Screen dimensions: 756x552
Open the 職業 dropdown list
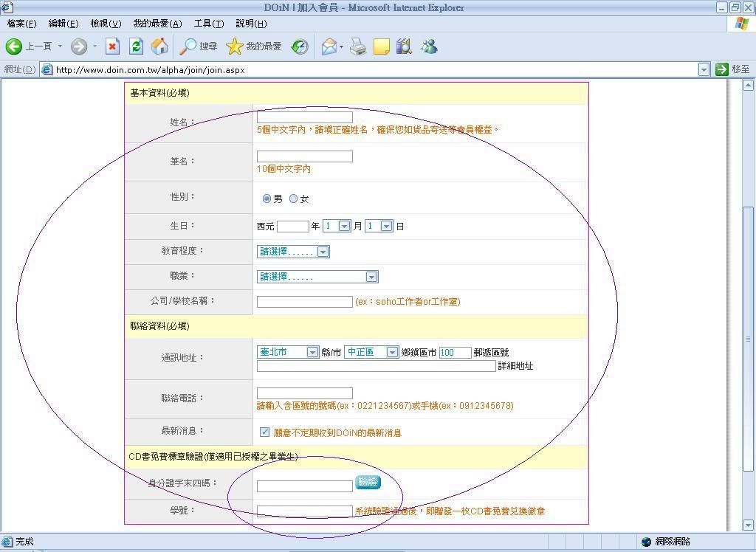coord(371,277)
